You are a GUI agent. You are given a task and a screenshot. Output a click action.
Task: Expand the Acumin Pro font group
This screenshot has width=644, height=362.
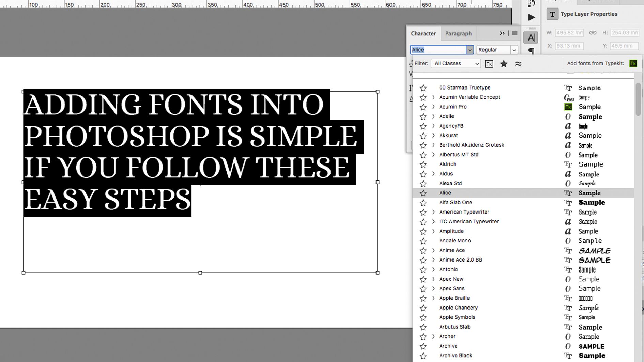(x=433, y=107)
